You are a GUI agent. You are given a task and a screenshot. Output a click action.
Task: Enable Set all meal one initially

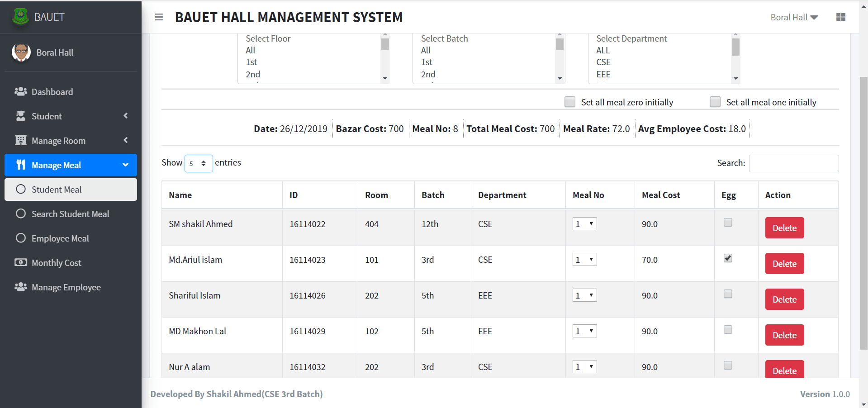[x=715, y=102]
